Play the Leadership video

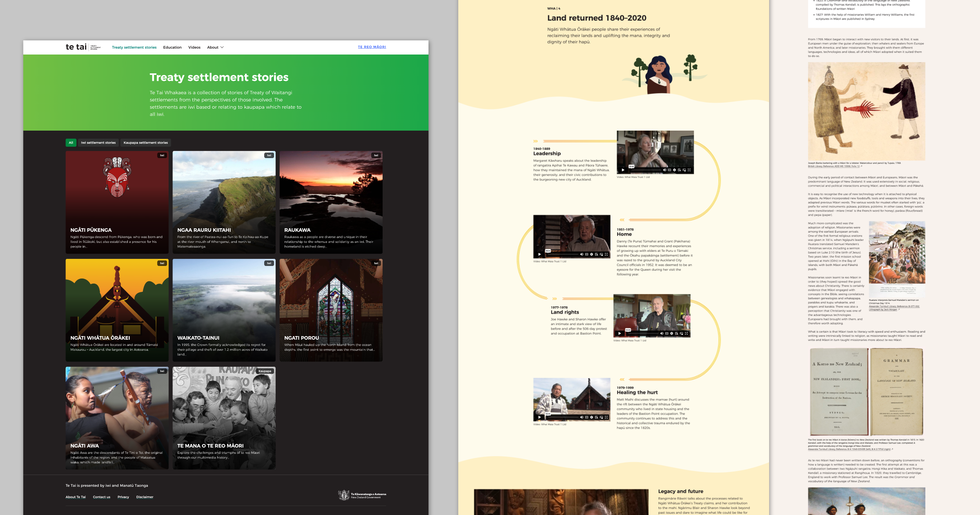coord(623,170)
